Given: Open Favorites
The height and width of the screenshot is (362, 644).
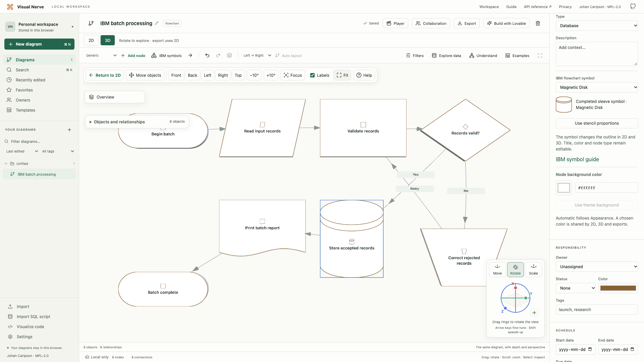Looking at the screenshot, I should pos(40,90).
